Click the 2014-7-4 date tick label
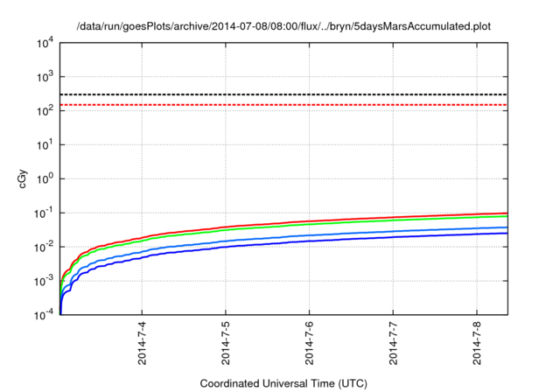560x392 pixels. tap(142, 343)
